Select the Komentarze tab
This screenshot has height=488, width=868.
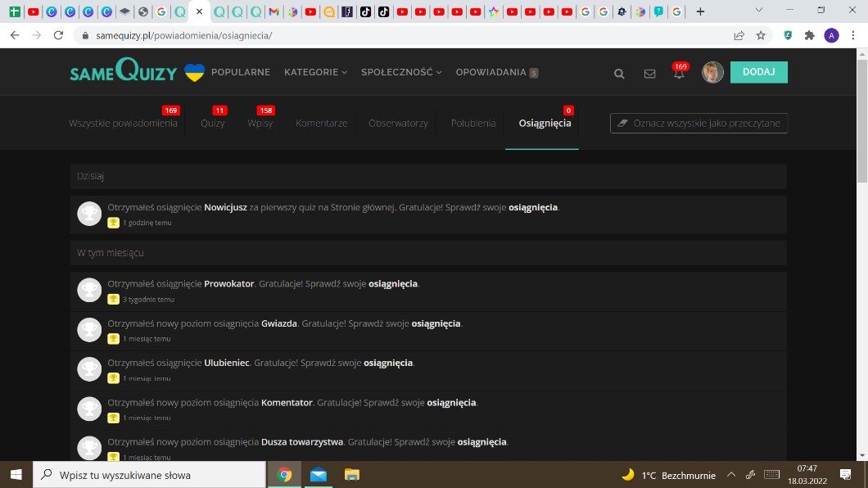point(321,123)
